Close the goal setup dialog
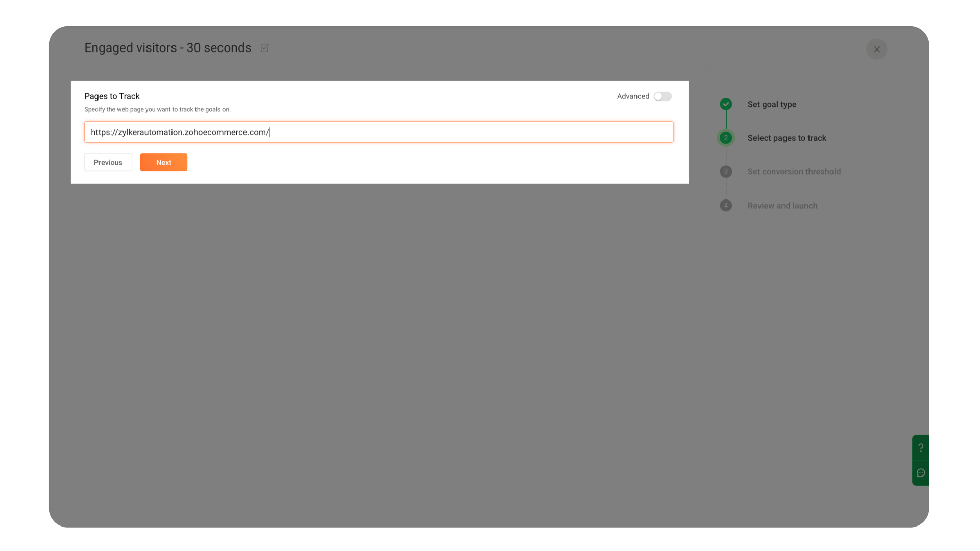This screenshot has height=551, width=980. point(876,49)
